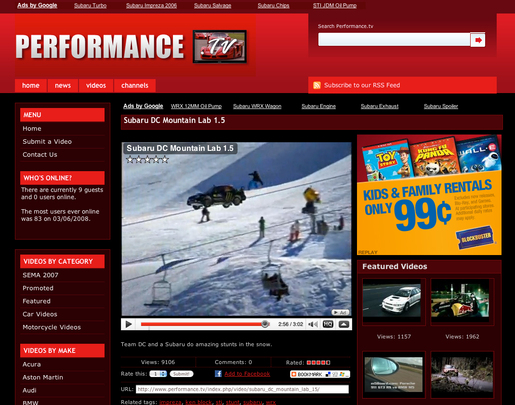
Task: Select Submit a Video in menu
Action: coord(47,142)
